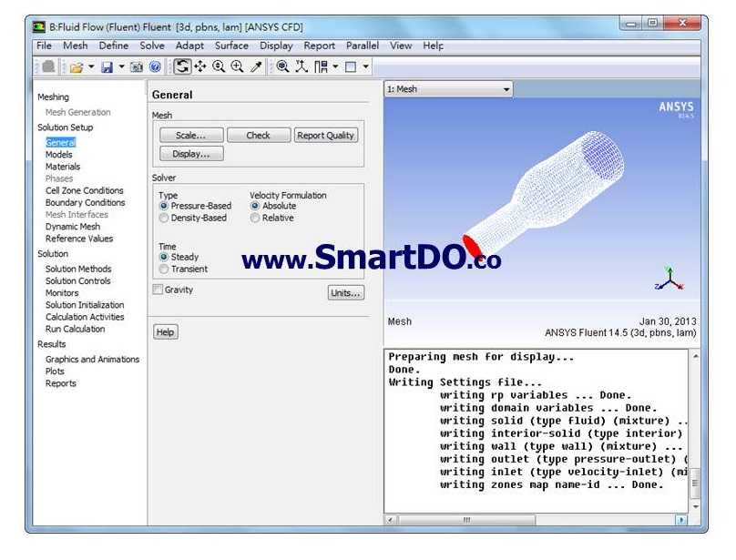Select the Rotate View tool

182,66
